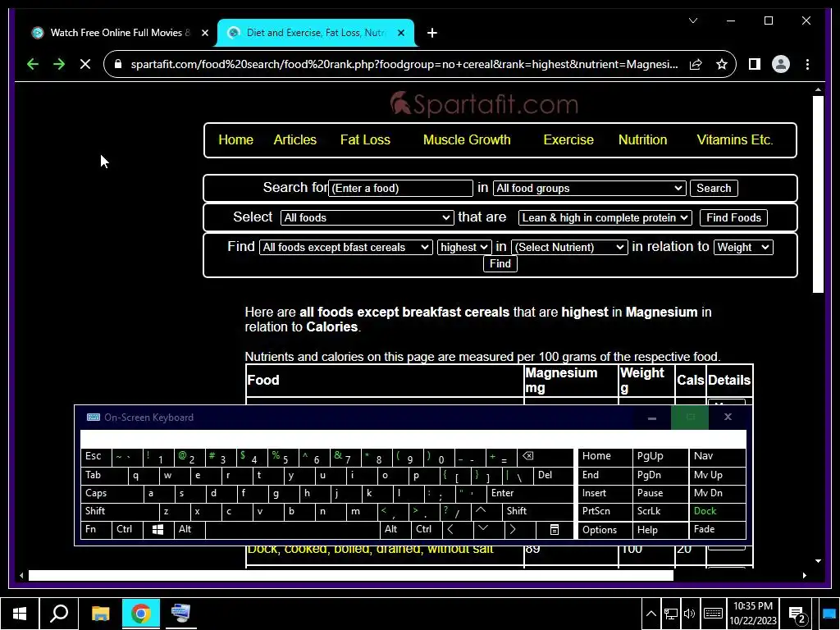Open the Muscle Growth menu item
The image size is (840, 630).
point(467,139)
